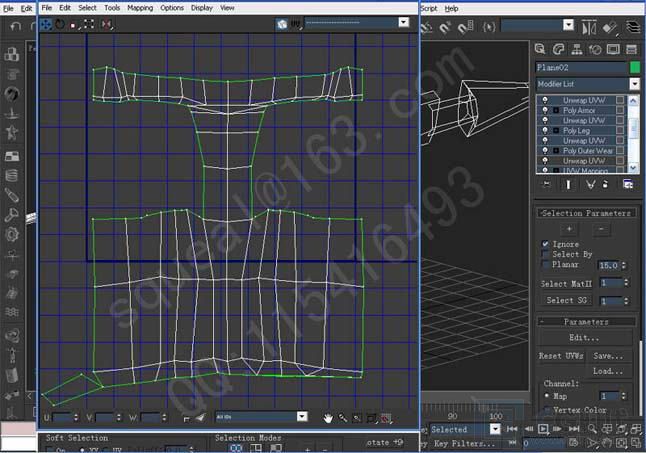Select the Vertex Color radio button
The image size is (646, 453).
547,410
